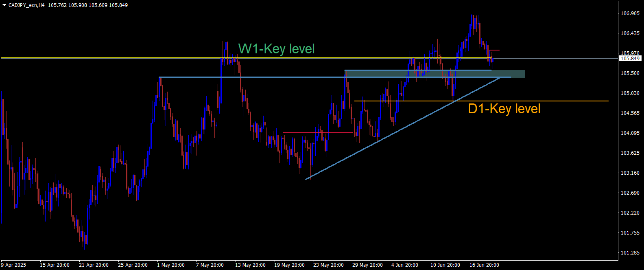Click the 102.690 price axis label
Screen dimensions: 644x270
point(630,193)
